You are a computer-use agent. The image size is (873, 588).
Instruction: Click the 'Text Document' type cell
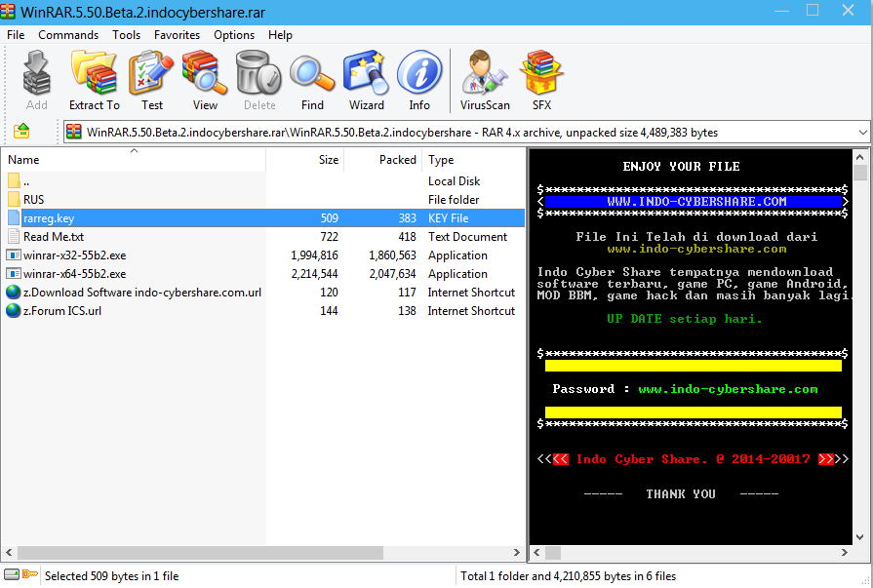click(467, 237)
